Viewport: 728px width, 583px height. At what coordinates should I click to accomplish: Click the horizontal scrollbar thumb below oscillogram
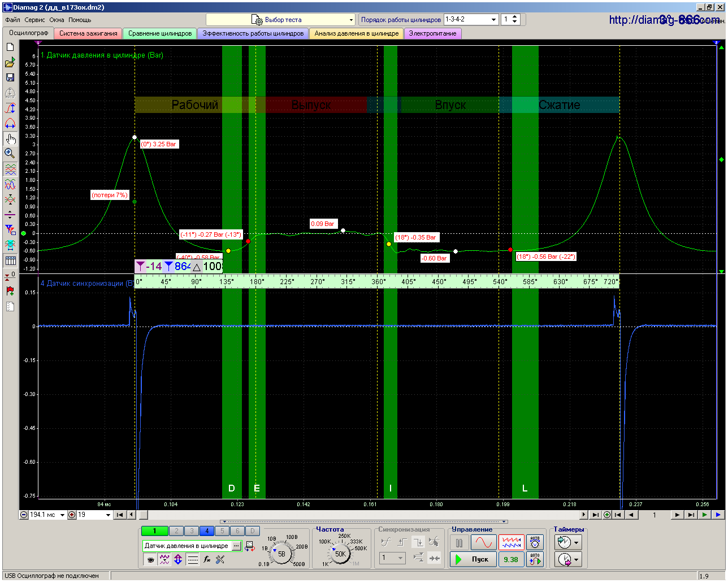pos(143,515)
